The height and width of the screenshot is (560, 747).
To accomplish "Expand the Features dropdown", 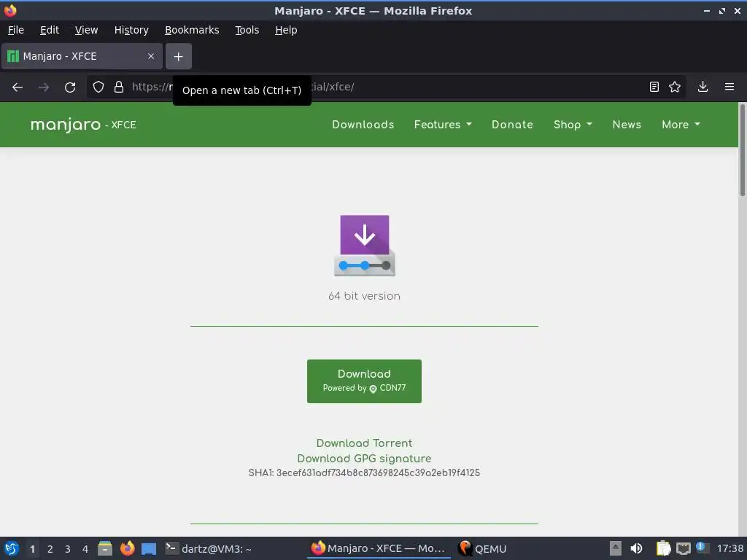I will coord(443,125).
